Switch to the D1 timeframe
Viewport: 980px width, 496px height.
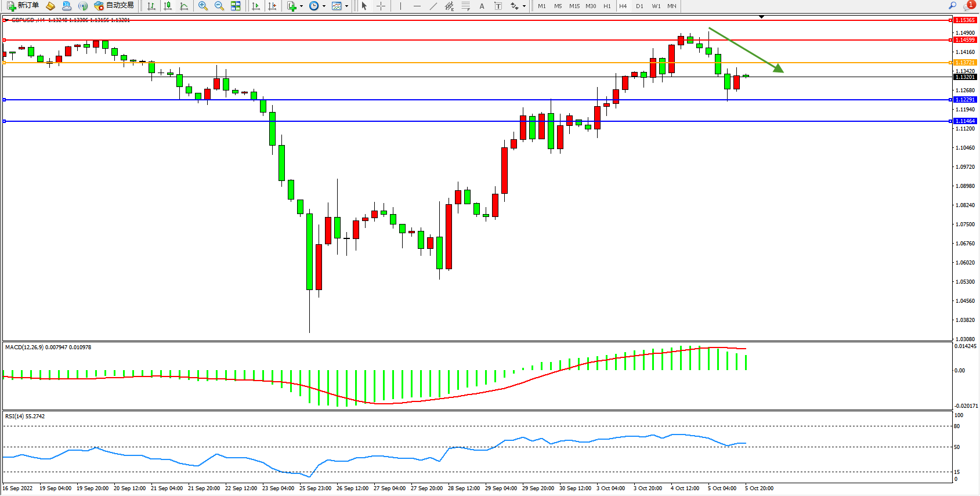coord(639,6)
